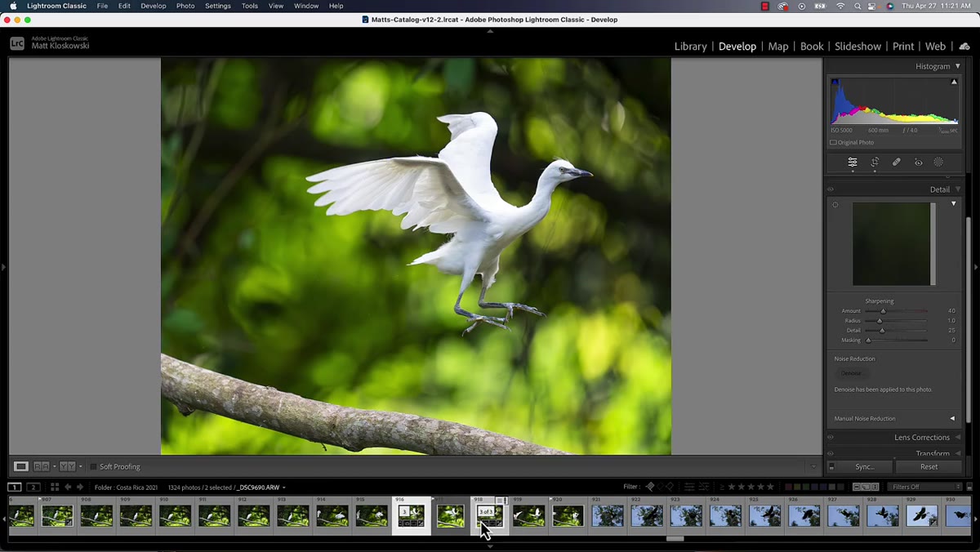
Task: Click the Lightroom Classic LrC logo
Action: coord(17,43)
